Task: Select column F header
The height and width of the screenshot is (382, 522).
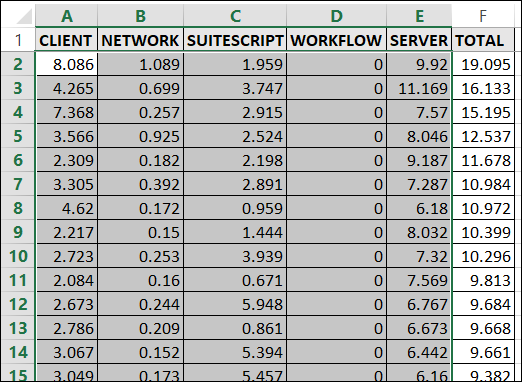Action: pyautogui.click(x=483, y=16)
